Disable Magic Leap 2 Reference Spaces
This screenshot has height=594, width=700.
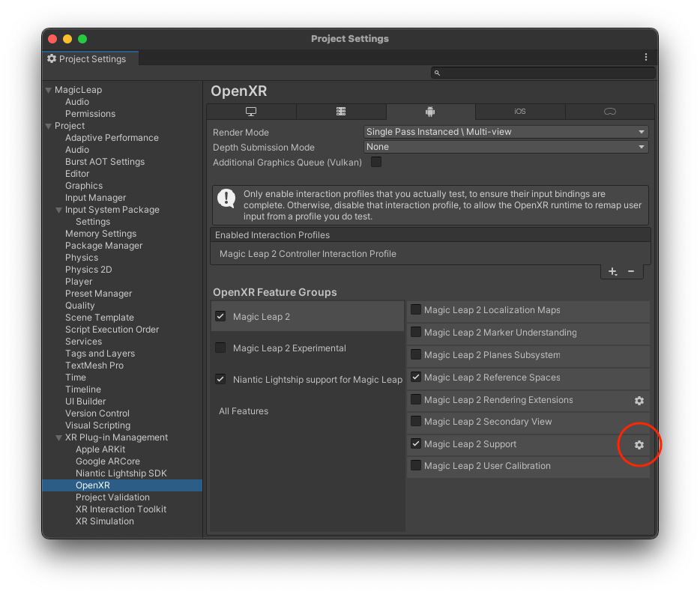click(x=416, y=377)
